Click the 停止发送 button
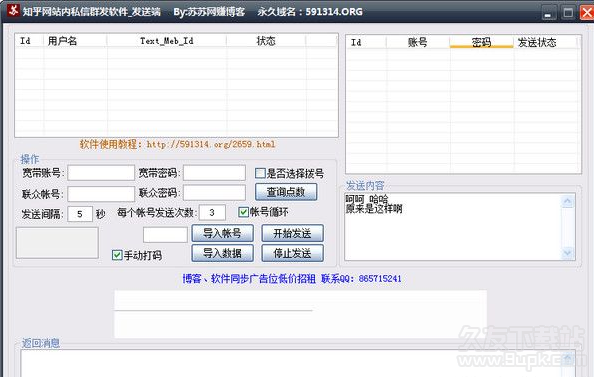Viewport: 594px width, 377px height. [292, 253]
